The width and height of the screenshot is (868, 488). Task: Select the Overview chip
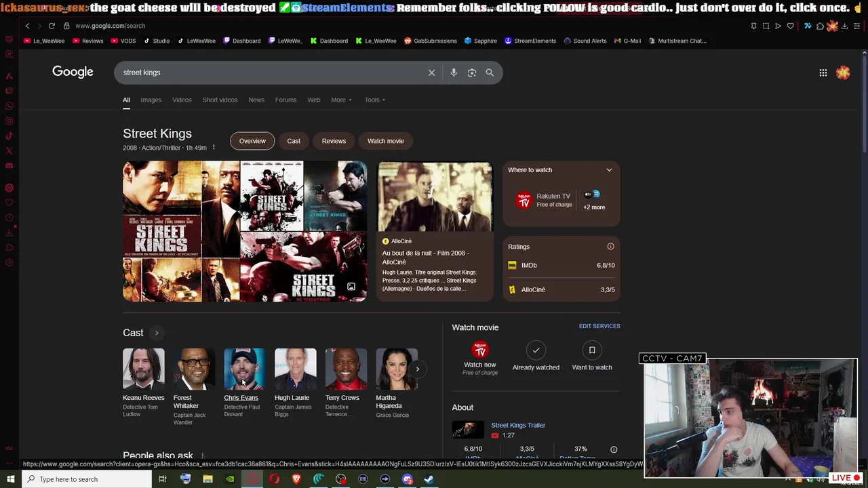pyautogui.click(x=252, y=141)
